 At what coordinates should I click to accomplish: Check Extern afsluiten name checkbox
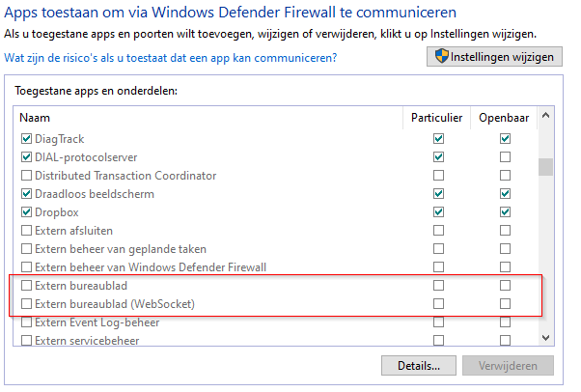click(26, 231)
